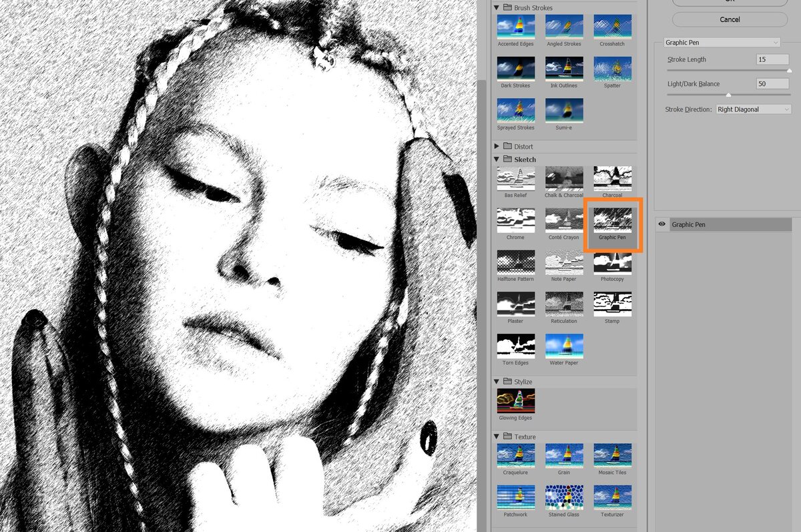
Task: Apply the Torn Edges filter
Action: point(515,346)
